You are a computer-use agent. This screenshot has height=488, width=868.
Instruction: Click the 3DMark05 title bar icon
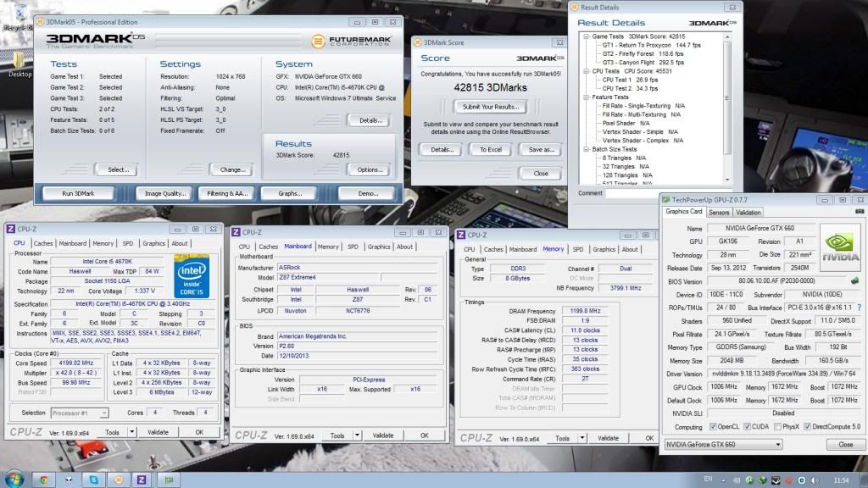40,22
